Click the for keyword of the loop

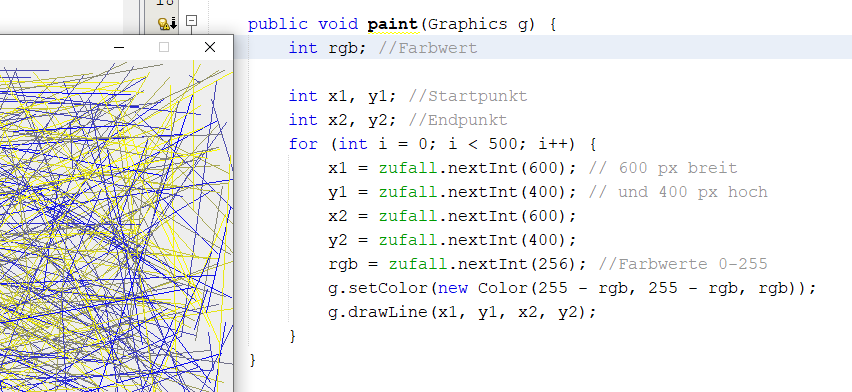[303, 144]
